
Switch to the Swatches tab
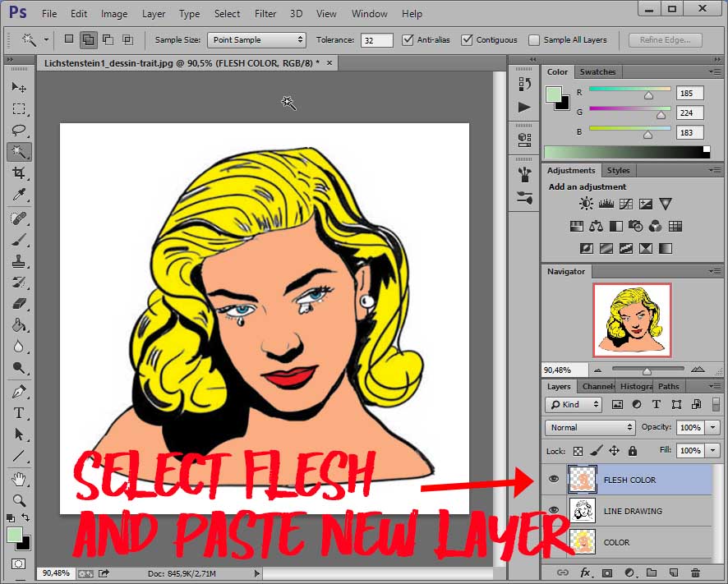pyautogui.click(x=597, y=72)
